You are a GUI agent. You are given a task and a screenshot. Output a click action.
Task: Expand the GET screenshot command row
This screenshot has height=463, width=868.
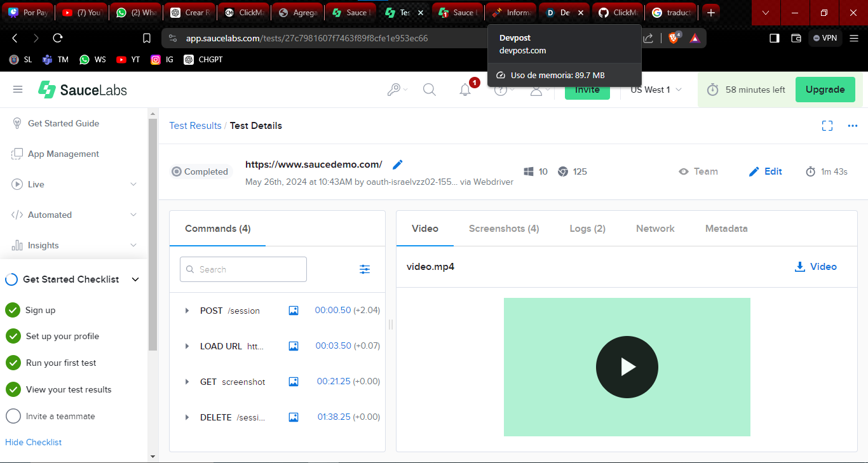(187, 382)
